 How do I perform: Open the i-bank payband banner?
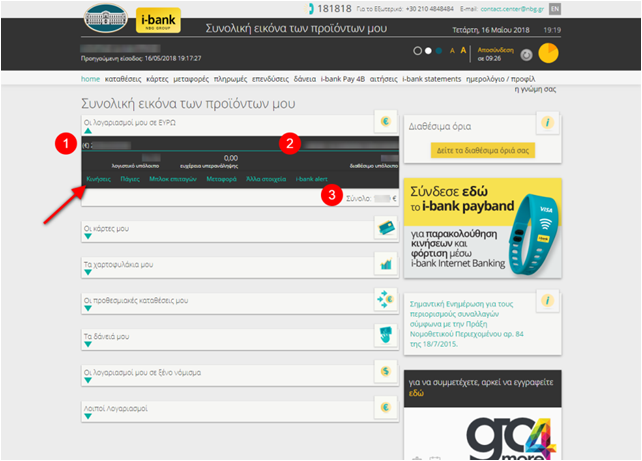pyautogui.click(x=483, y=228)
